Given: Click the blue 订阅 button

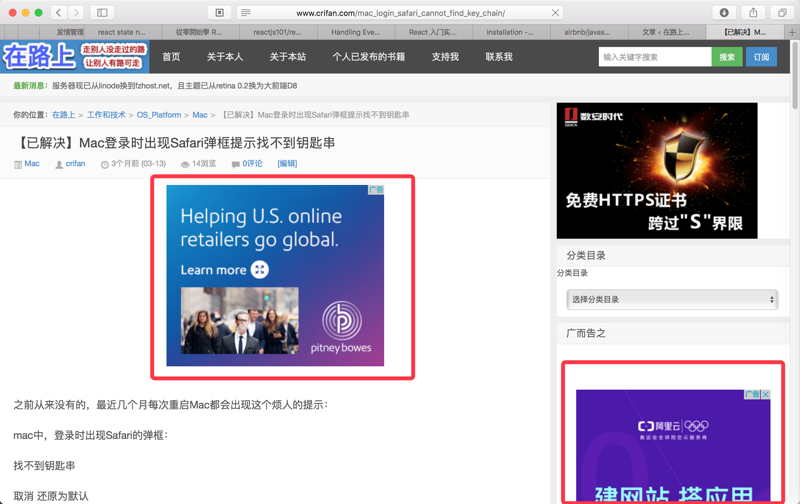Looking at the screenshot, I should pos(761,57).
